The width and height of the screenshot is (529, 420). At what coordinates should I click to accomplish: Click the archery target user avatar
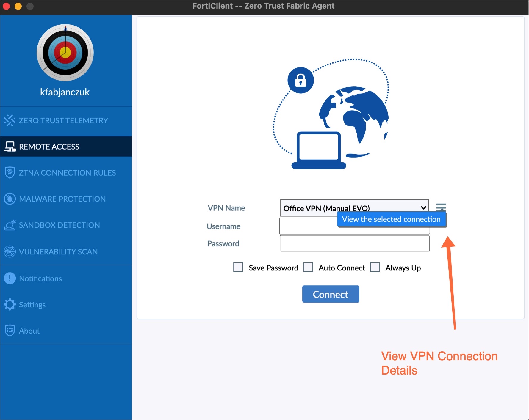(x=65, y=53)
